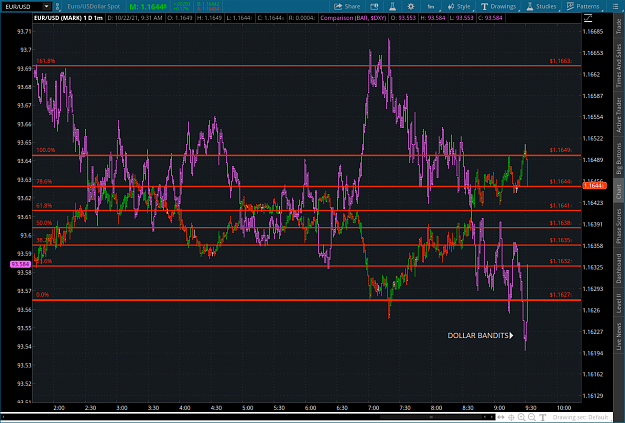Click the 50.0% Fibonacci level label

click(x=44, y=223)
